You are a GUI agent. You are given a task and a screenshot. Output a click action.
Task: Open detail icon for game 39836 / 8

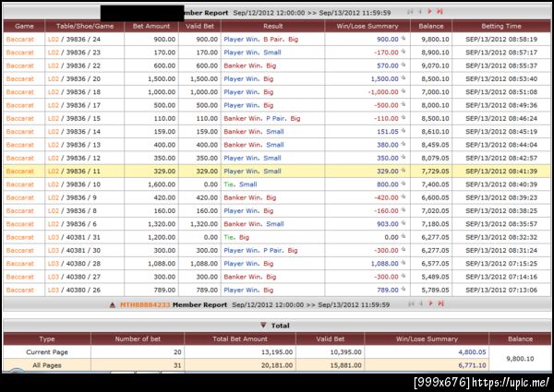coord(403,210)
